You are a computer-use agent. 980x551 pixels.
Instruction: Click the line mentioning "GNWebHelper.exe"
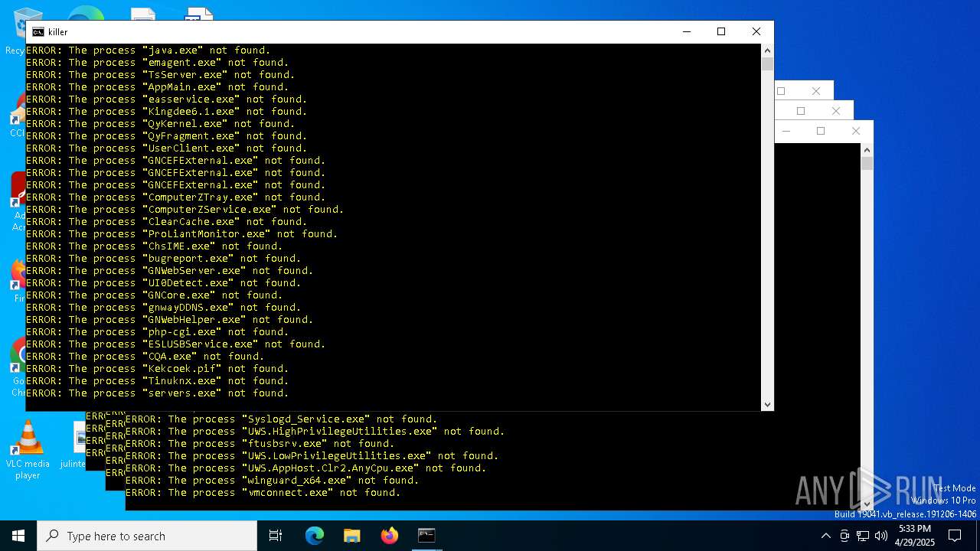pyautogui.click(x=170, y=320)
